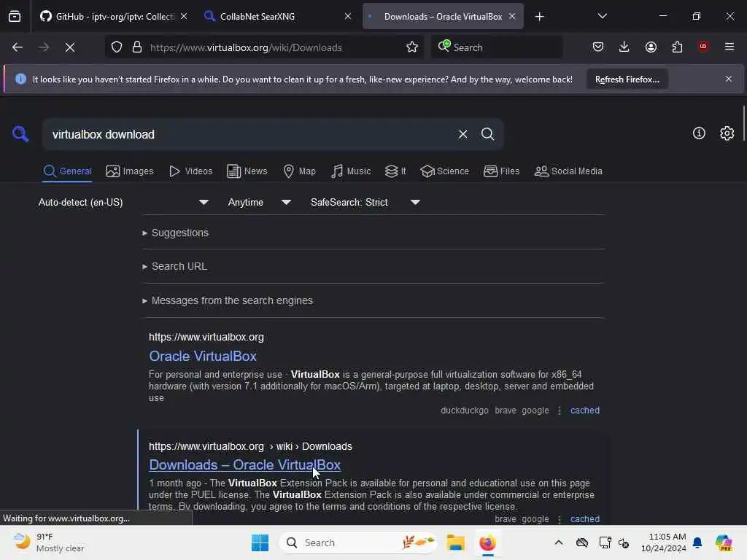Select the Map search category

click(299, 171)
